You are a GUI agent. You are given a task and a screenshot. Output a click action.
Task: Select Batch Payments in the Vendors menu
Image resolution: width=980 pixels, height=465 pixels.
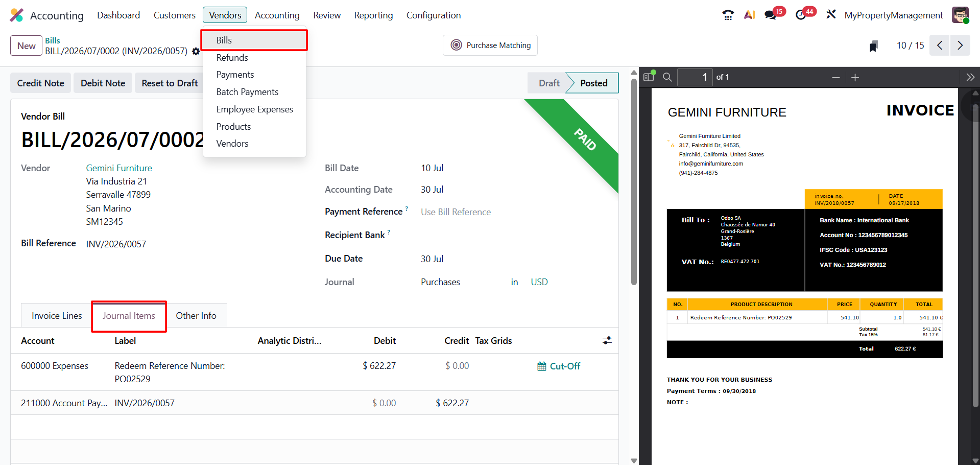pos(254,92)
